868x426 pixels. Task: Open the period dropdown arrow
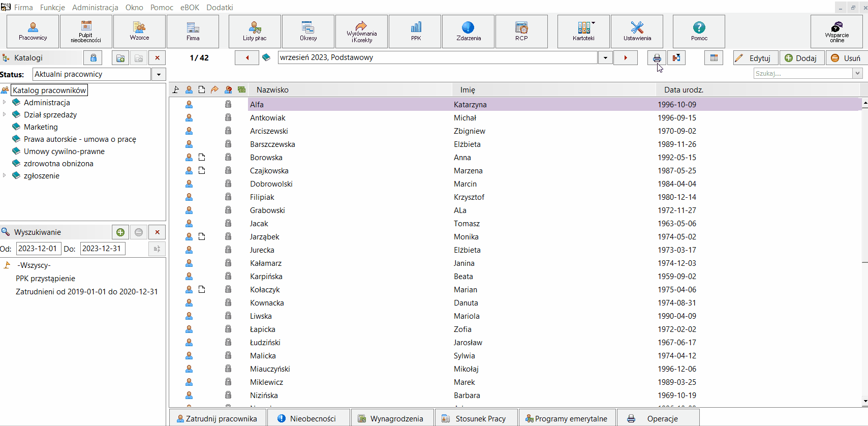605,58
